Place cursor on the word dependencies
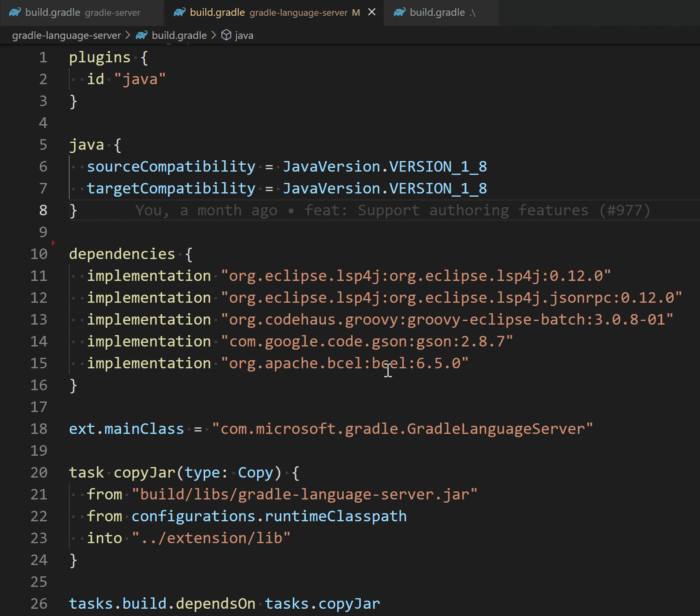Viewport: 700px width, 616px height. click(121, 253)
